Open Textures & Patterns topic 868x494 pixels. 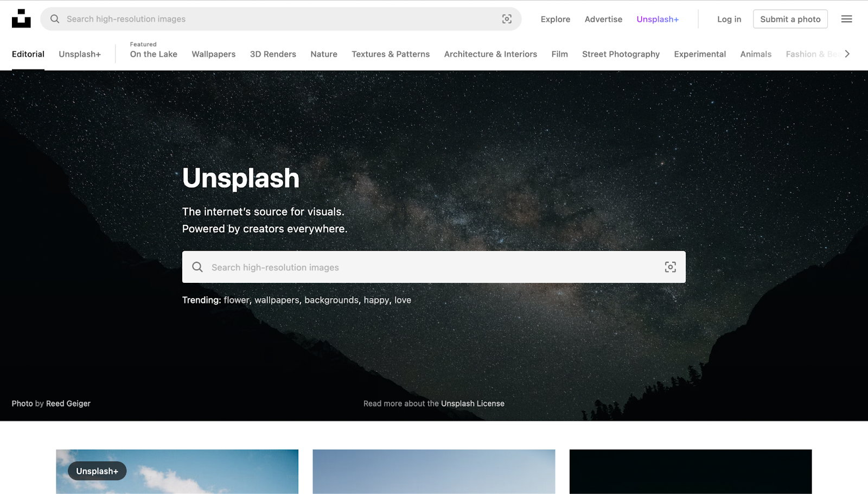(391, 54)
